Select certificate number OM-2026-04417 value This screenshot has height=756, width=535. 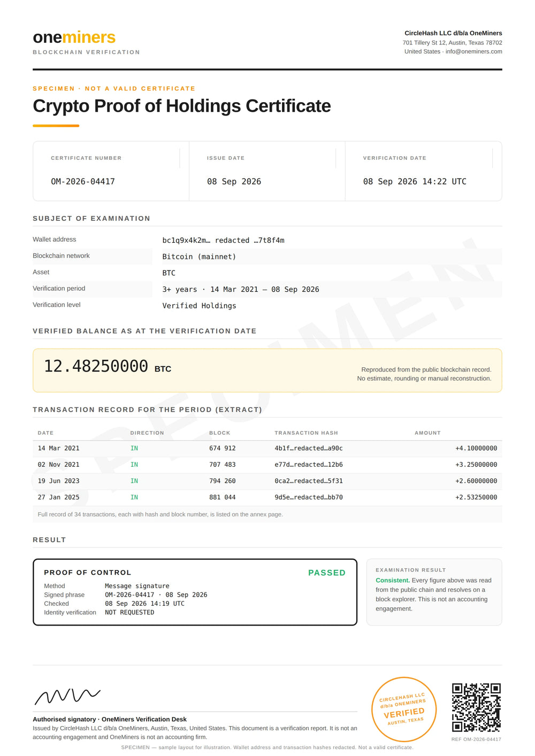tap(83, 182)
